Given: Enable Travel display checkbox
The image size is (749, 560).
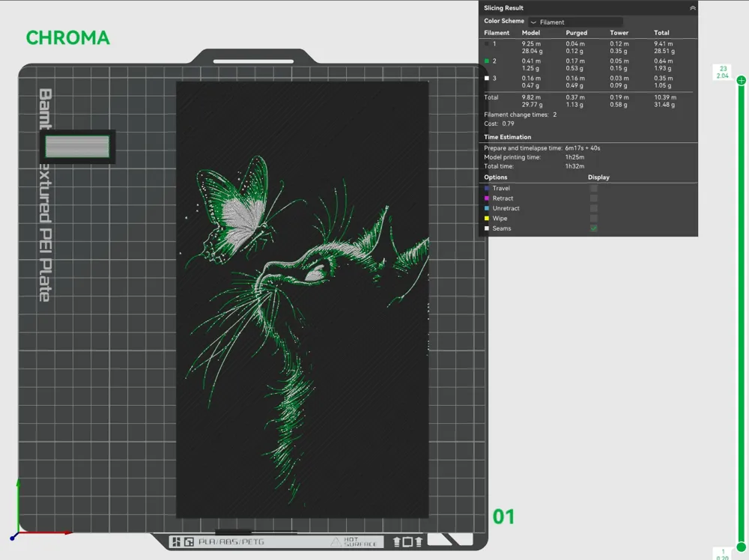Looking at the screenshot, I should [594, 188].
